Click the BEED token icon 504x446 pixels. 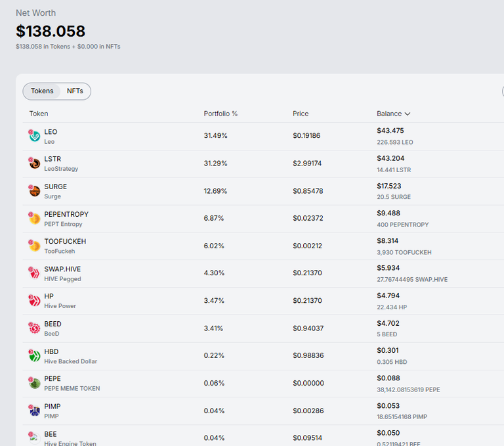34,328
